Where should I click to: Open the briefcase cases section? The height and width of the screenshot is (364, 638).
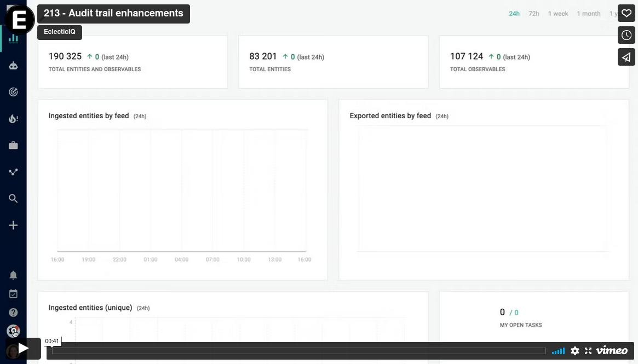tap(13, 145)
